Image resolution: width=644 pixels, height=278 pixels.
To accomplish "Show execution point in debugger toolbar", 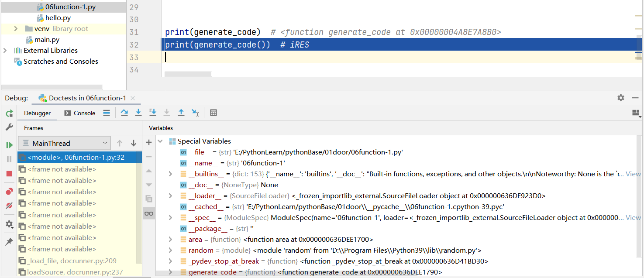I will (107, 113).
